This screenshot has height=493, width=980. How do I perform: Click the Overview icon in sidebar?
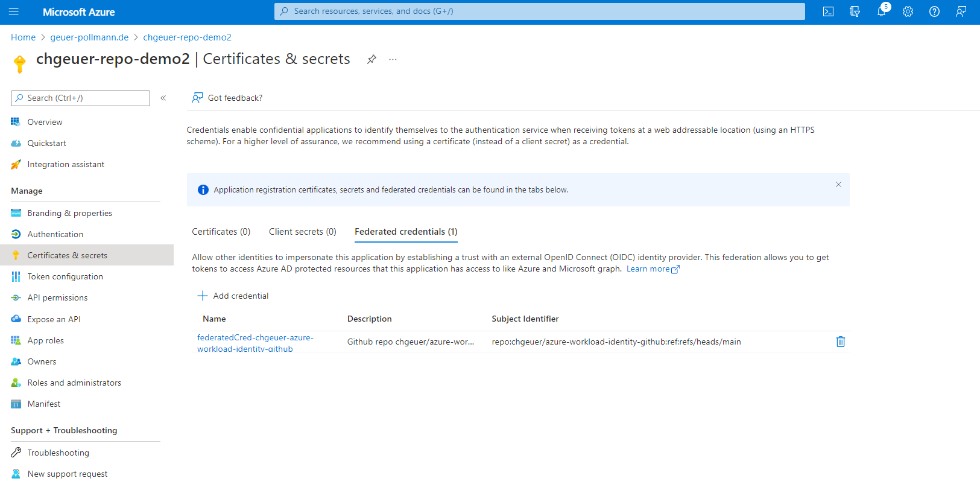coord(16,122)
